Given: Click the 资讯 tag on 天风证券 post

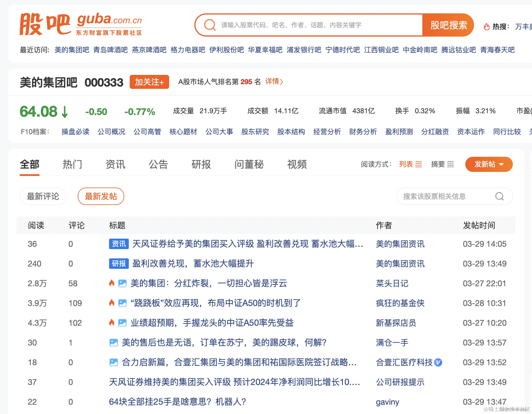Looking at the screenshot, I should coord(119,244).
